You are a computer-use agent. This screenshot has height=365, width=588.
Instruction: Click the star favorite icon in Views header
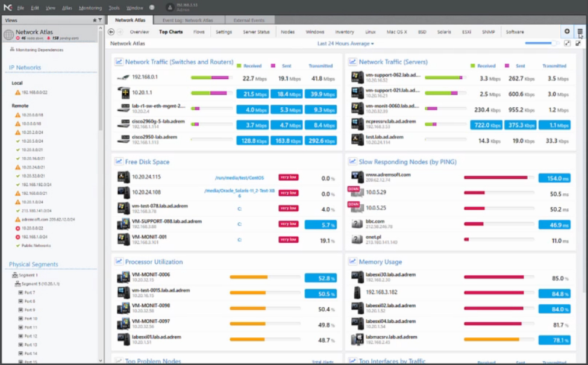click(x=95, y=20)
